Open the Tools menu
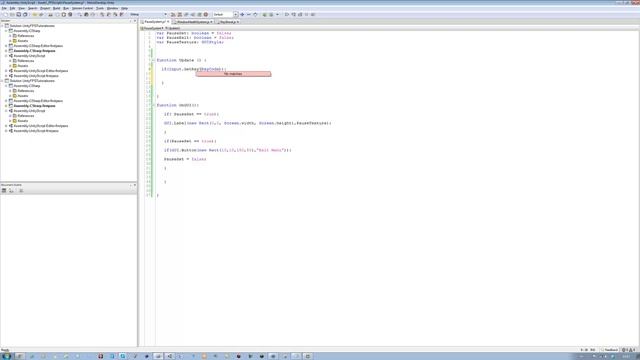 click(x=100, y=8)
